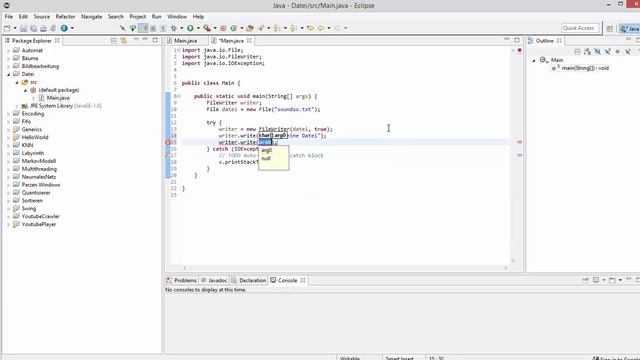Screen dimensions: 640x360
Task: Click the Previous Annotation icon
Action: click(293, 28)
